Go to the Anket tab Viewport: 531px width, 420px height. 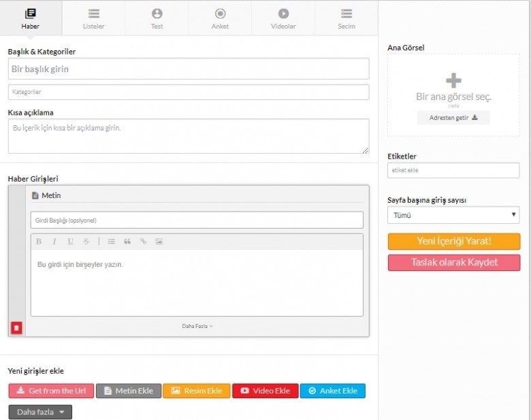[x=220, y=18]
